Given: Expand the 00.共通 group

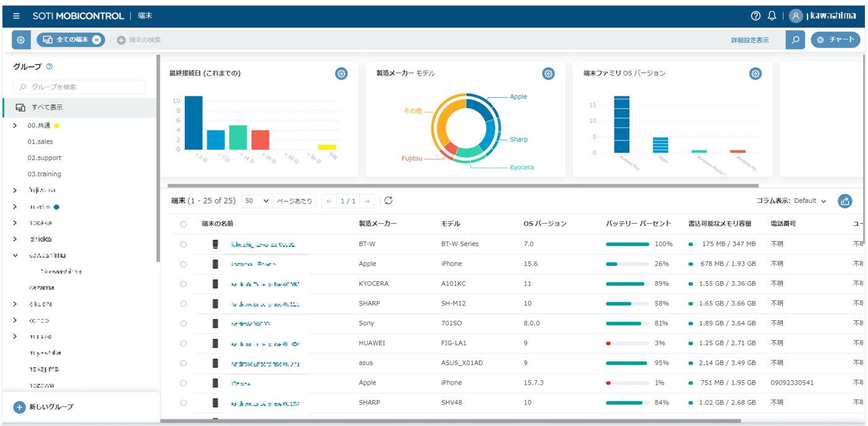Looking at the screenshot, I should (15, 126).
